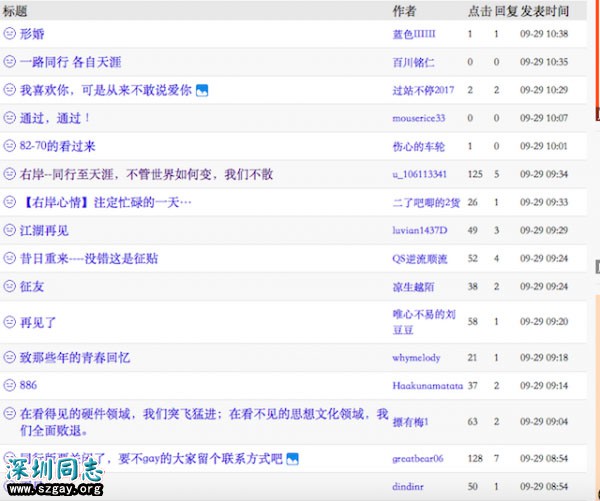Open the thread 江湖再见

click(44, 230)
